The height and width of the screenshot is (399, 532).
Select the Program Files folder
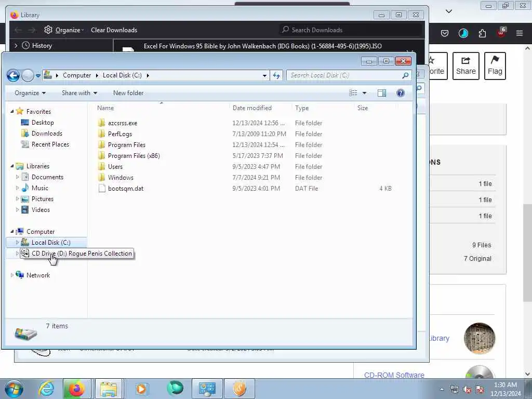(127, 145)
